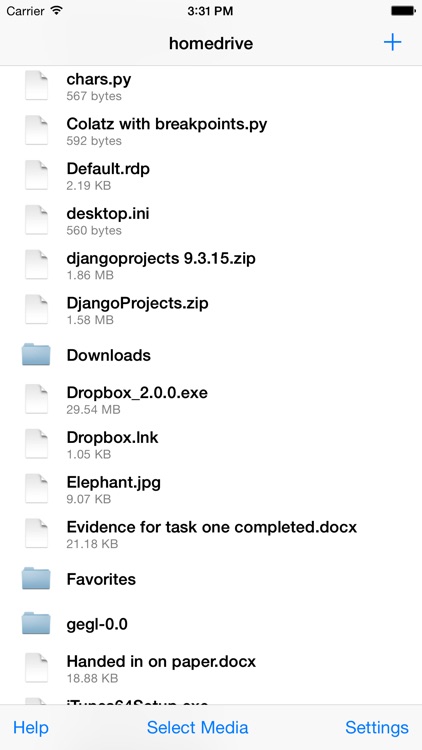
Task: Select the desktop.ini file row
Action: pos(211,220)
